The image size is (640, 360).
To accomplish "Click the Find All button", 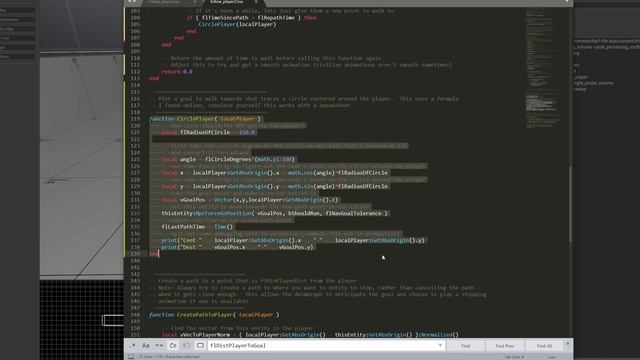I will coord(544,346).
